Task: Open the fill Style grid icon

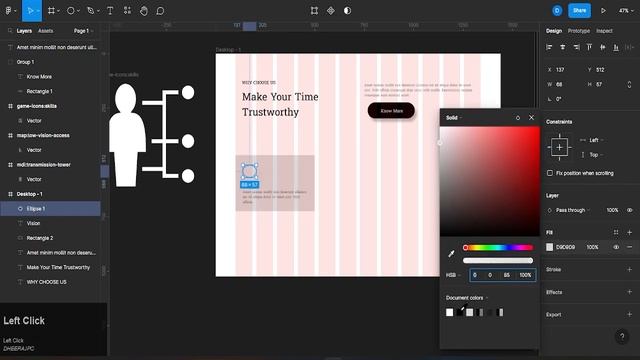Action: click(x=616, y=232)
